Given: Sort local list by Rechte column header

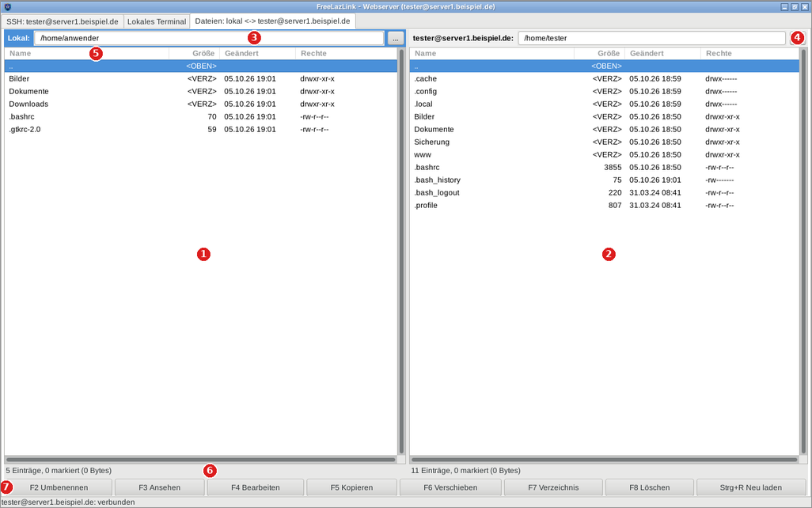Looking at the screenshot, I should point(346,53).
